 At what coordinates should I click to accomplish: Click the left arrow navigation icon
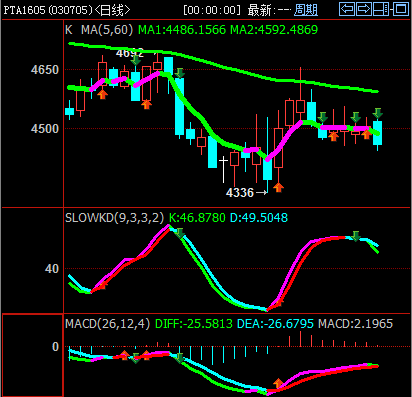coord(347,9)
